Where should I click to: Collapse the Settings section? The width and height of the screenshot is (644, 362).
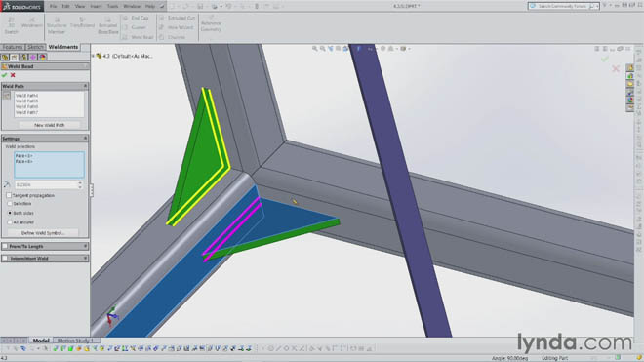coord(86,139)
